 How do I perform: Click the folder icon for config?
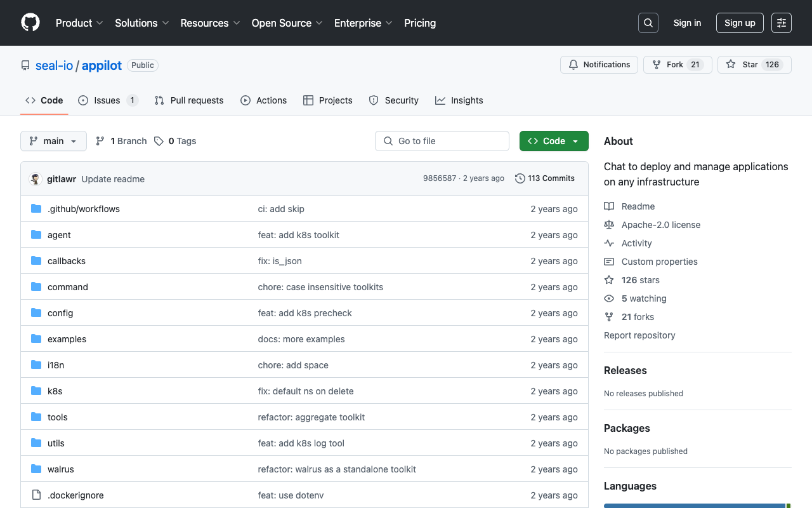pos(36,312)
